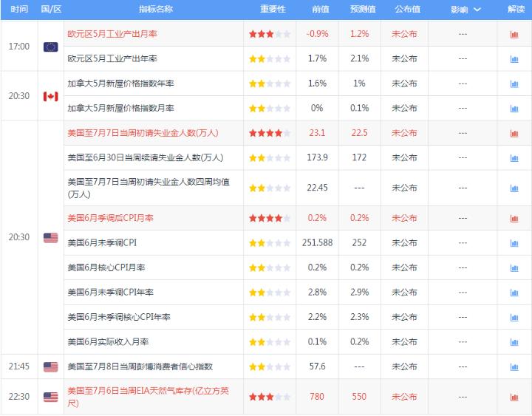Open 美国至7月6日当周EIA天然气库存 link
Screen dimensions: 532x416
click(x=148, y=397)
